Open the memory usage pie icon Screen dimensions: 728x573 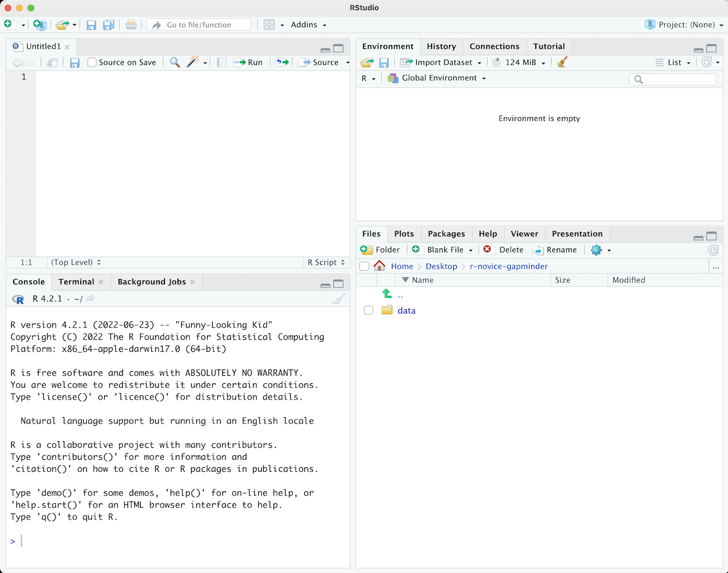tap(497, 63)
